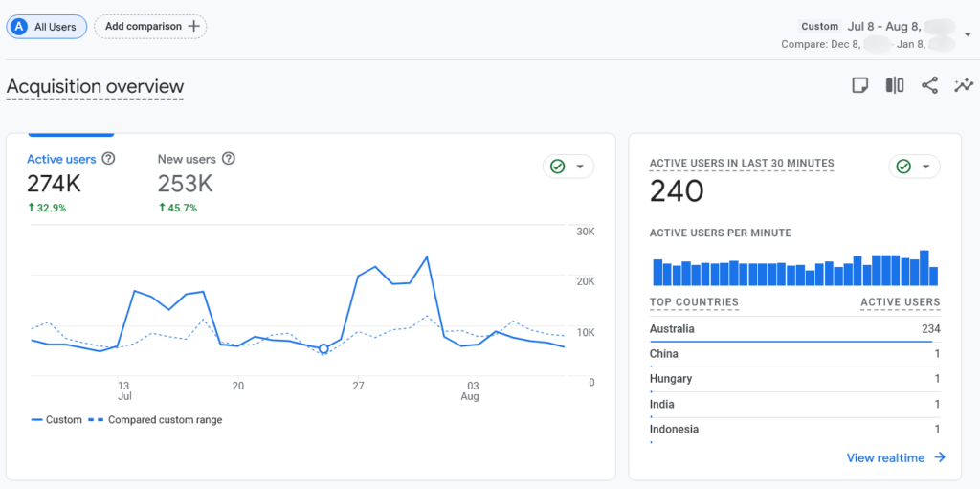This screenshot has width=980, height=489.
Task: Click the Custom legend entry
Action: [x=56, y=419]
